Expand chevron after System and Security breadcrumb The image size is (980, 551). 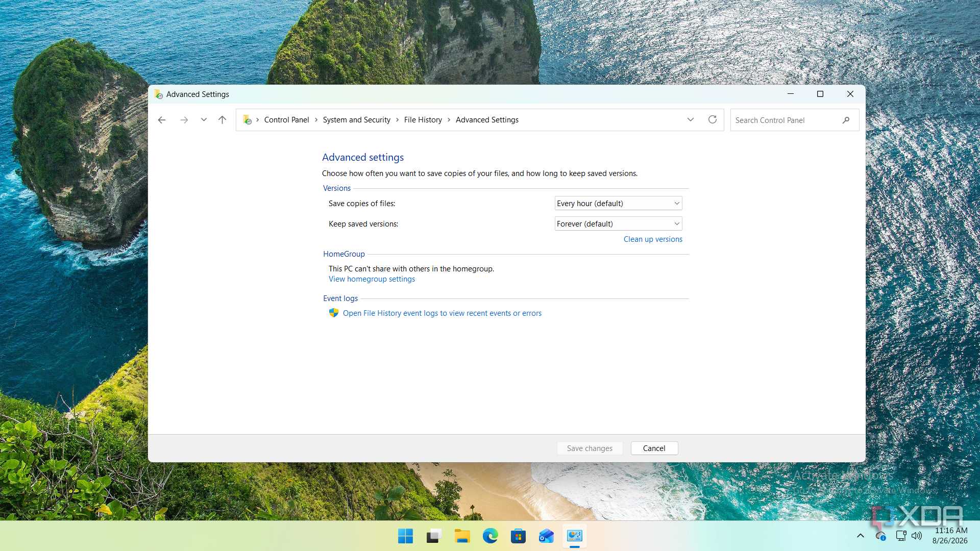pyautogui.click(x=397, y=120)
